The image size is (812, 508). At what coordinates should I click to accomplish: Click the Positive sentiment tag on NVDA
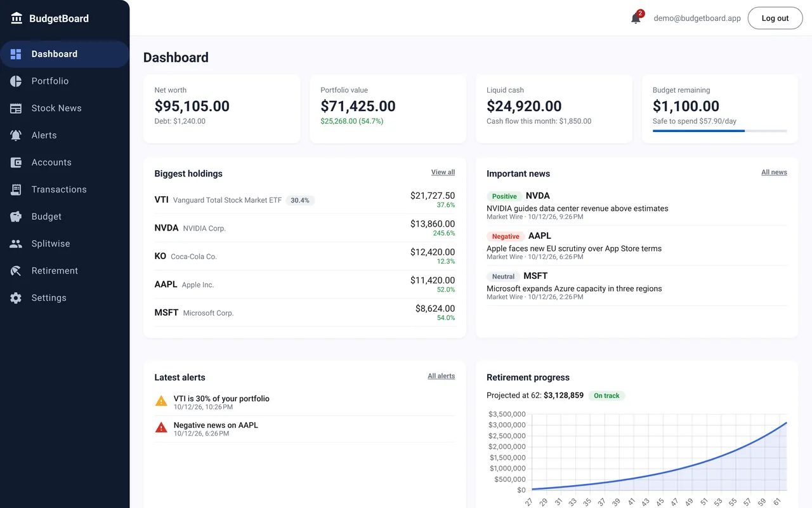click(504, 196)
